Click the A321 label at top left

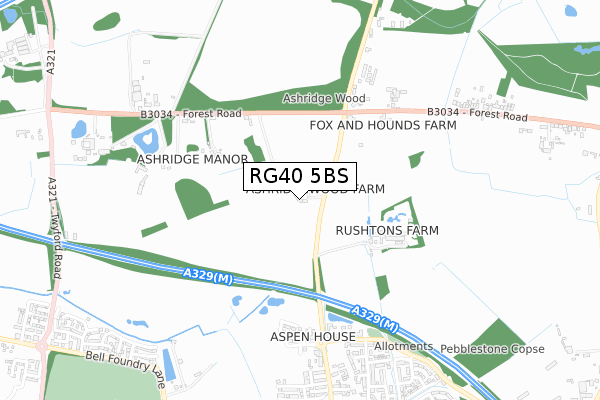tap(51, 62)
